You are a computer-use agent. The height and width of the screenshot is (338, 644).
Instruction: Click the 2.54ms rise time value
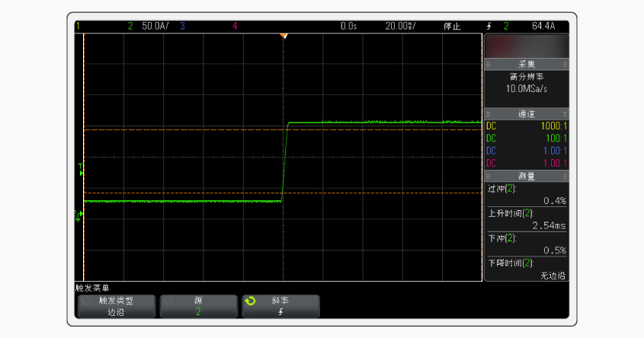(x=549, y=225)
